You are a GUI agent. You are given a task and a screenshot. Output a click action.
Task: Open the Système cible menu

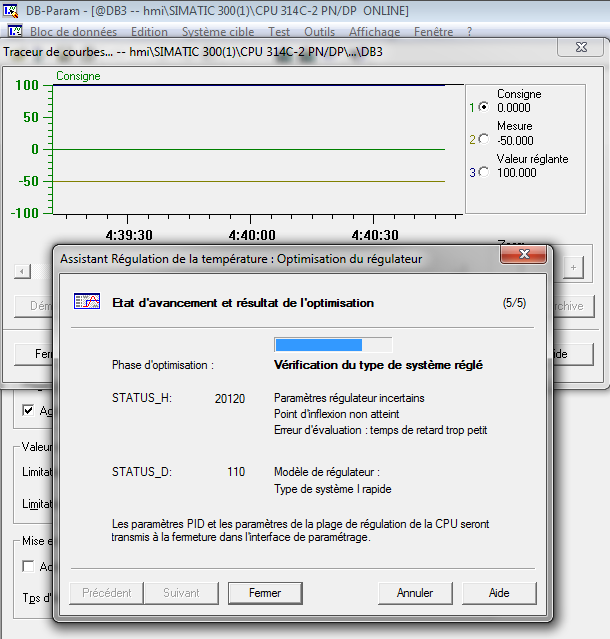coord(217,32)
